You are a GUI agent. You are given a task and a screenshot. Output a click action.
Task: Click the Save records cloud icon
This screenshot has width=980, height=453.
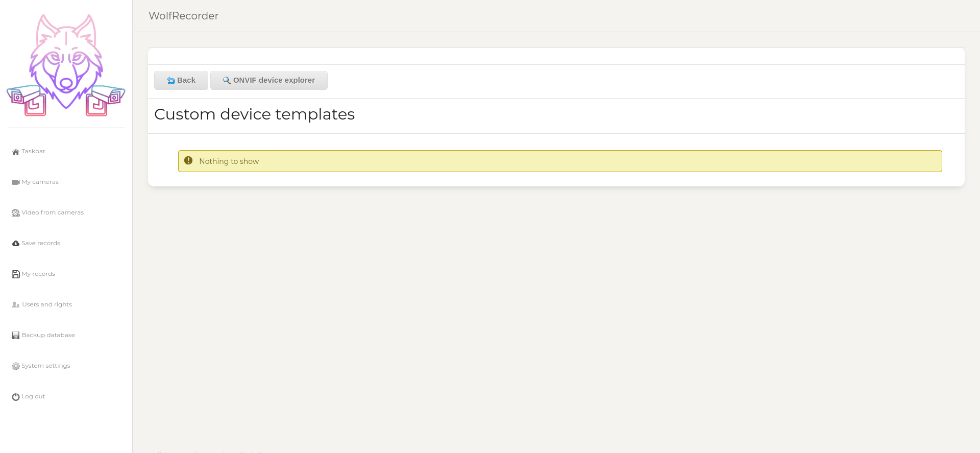(16, 244)
